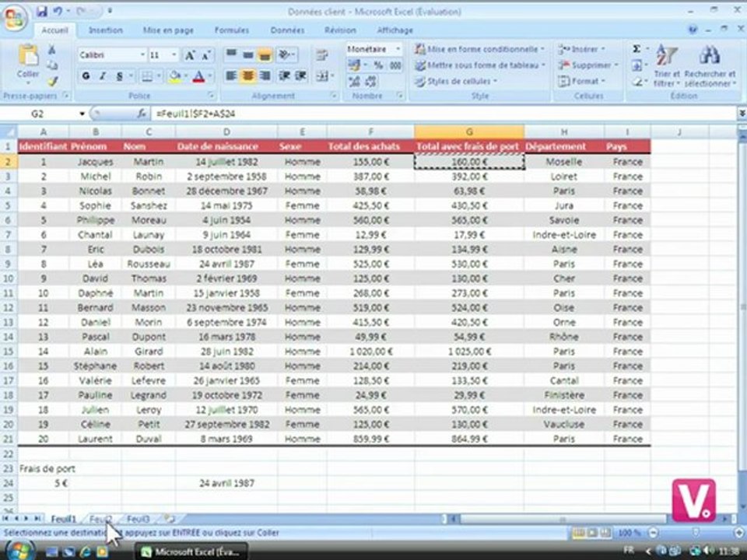
Task: Apply percent style format
Action: coord(379,65)
